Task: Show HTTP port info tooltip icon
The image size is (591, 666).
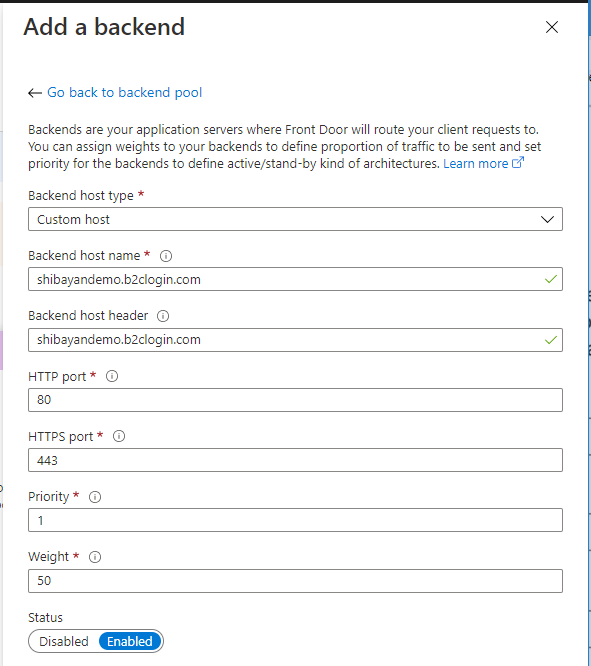Action: coord(112,376)
